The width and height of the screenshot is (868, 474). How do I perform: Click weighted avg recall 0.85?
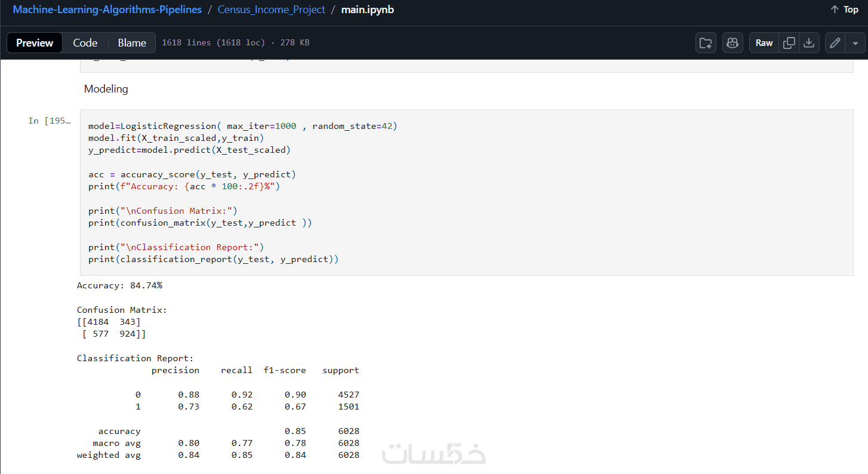tap(242, 455)
